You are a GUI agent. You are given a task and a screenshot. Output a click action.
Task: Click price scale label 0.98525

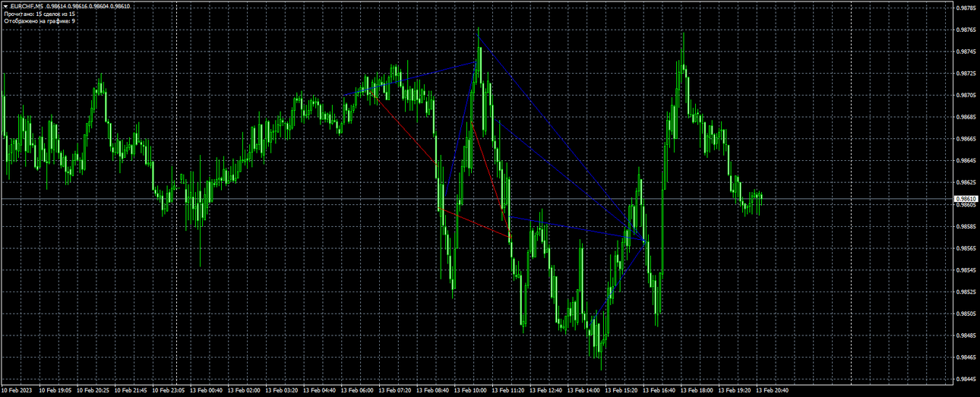click(965, 291)
